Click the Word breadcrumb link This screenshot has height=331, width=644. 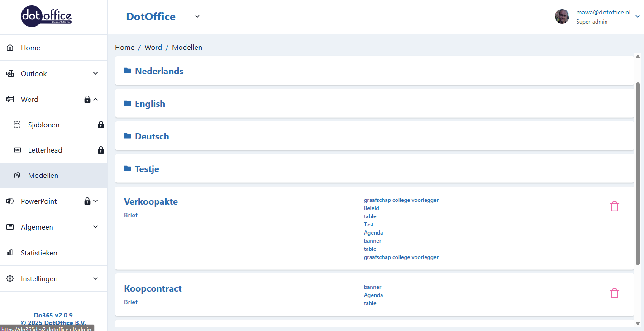[x=153, y=47]
